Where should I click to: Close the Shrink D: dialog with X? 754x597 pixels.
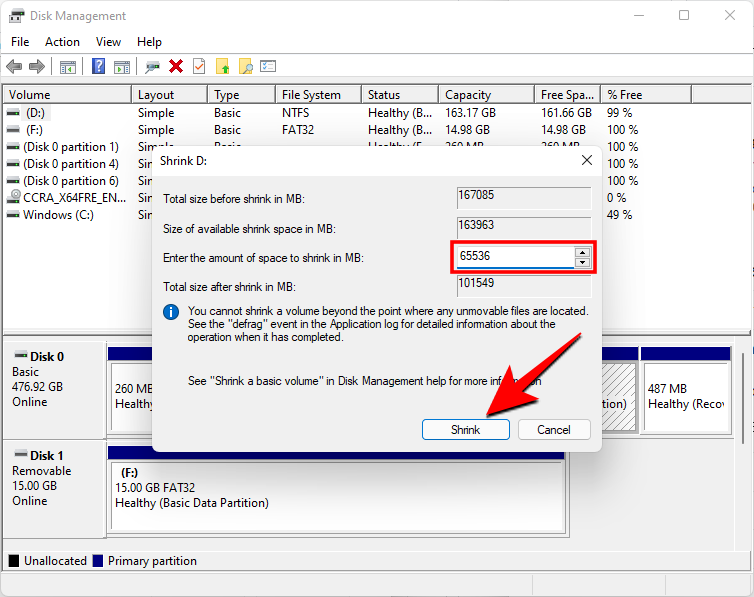(x=586, y=160)
